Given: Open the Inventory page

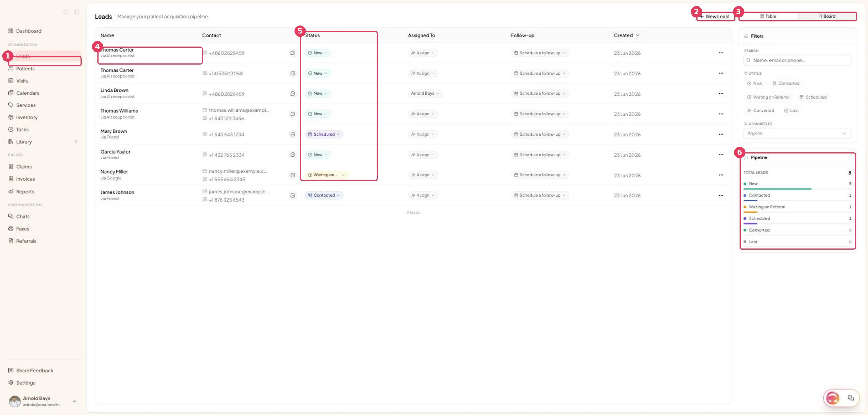Looking at the screenshot, I should point(27,117).
